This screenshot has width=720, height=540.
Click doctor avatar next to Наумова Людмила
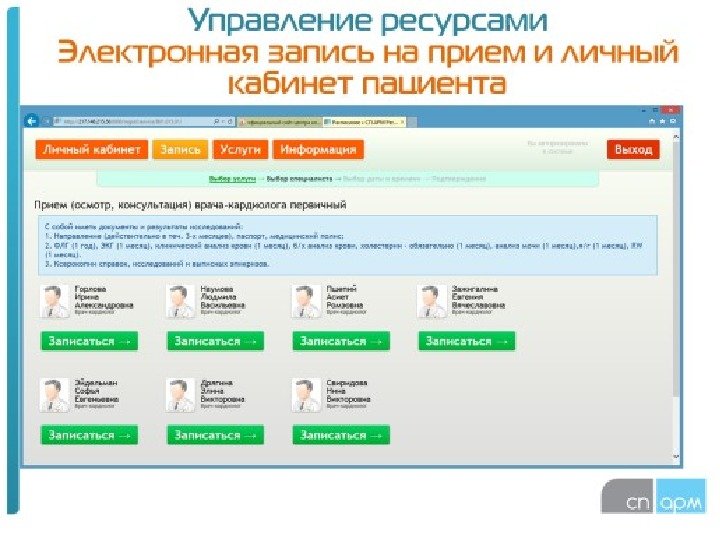pyautogui.click(x=180, y=301)
